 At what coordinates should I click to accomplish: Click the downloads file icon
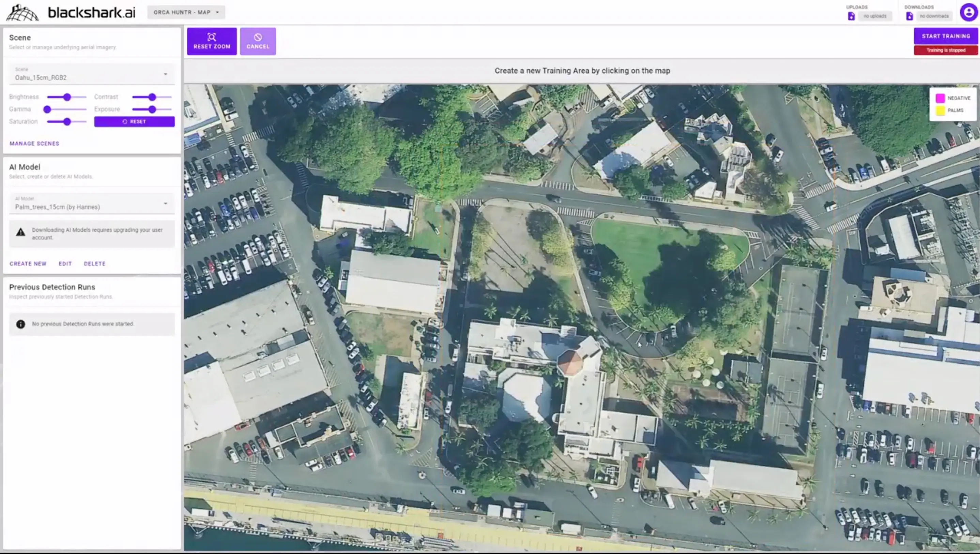click(909, 16)
